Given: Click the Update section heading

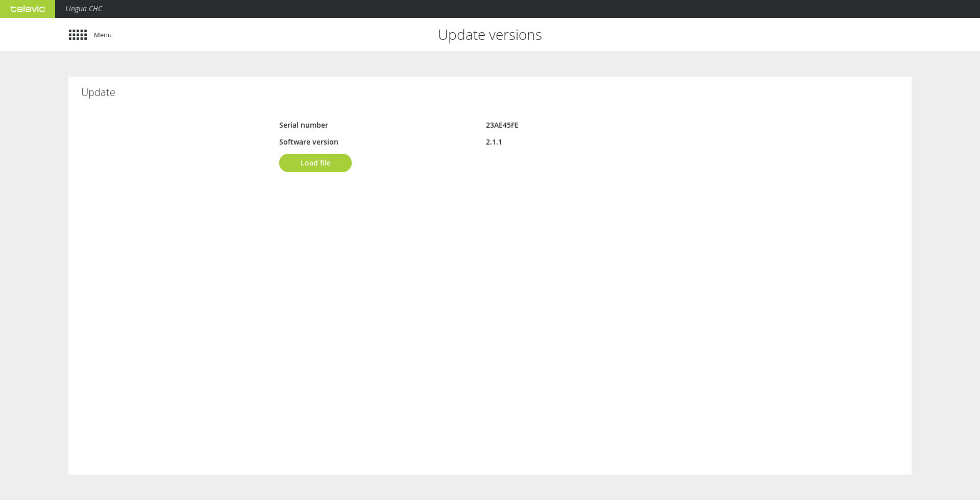Looking at the screenshot, I should pos(98,92).
